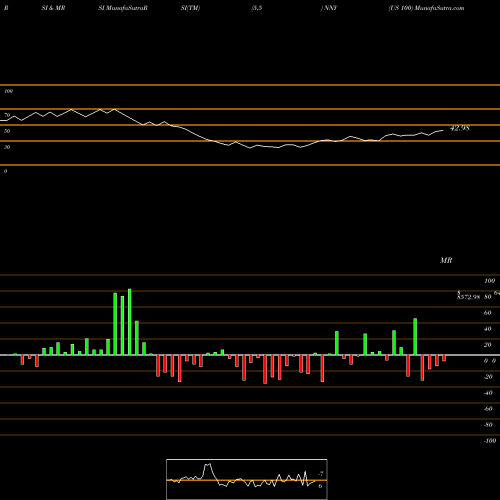The image size is (500, 500).
Task: Click the -100 label on MR axis
Action: point(490,441)
